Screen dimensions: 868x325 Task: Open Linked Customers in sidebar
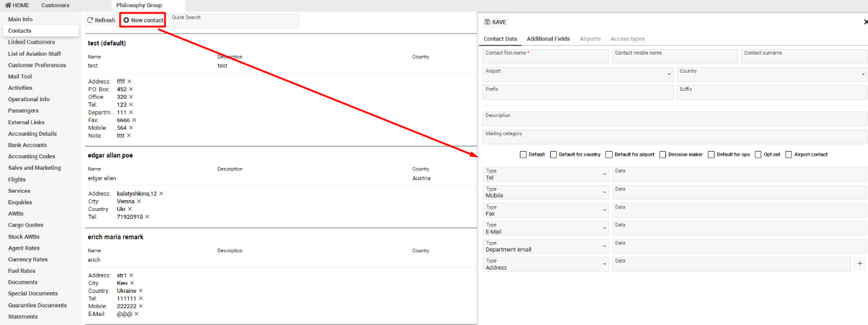tap(32, 42)
